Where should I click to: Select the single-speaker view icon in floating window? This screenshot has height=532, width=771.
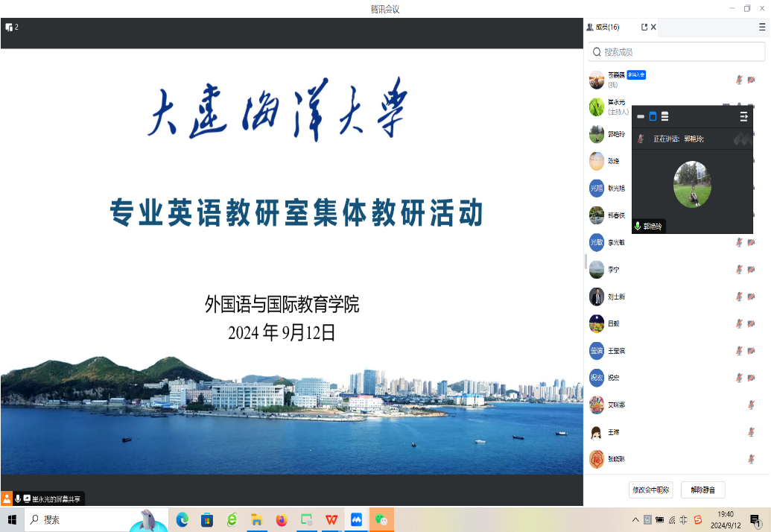pos(653,117)
